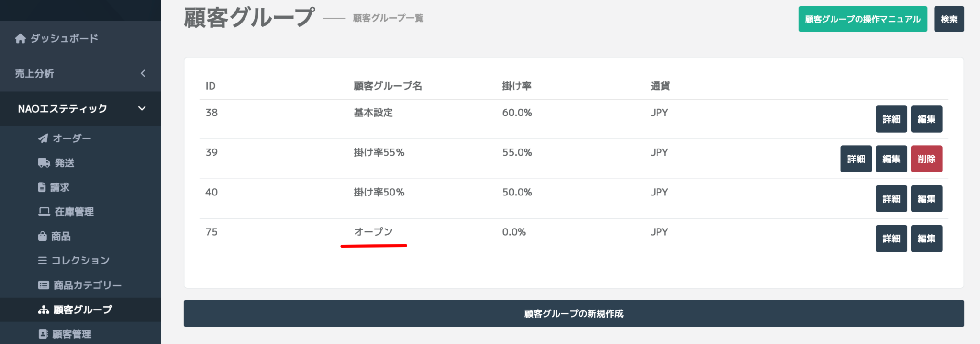The image size is (980, 344).
Task: Click the product shopping bag icon
Action: 42,236
